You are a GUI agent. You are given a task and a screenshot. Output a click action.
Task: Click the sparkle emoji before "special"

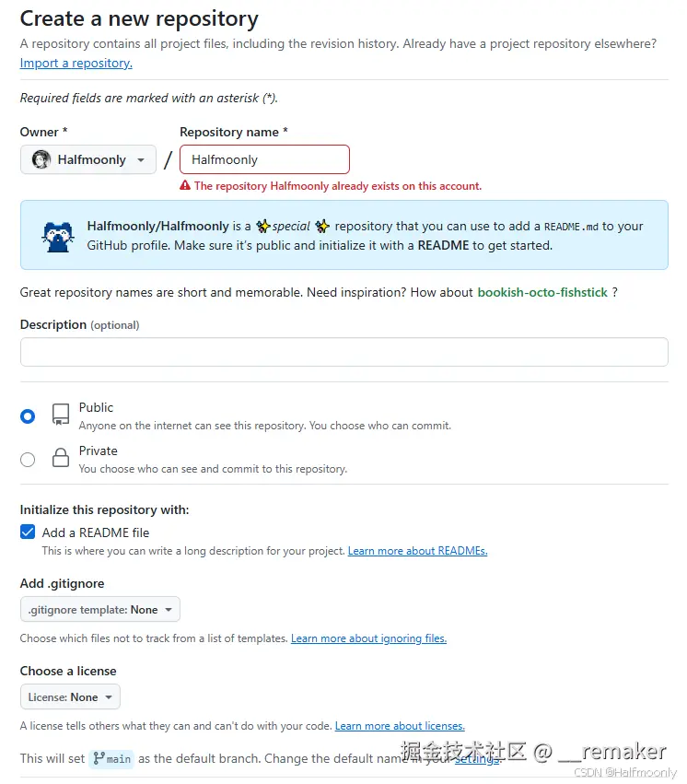pos(263,227)
